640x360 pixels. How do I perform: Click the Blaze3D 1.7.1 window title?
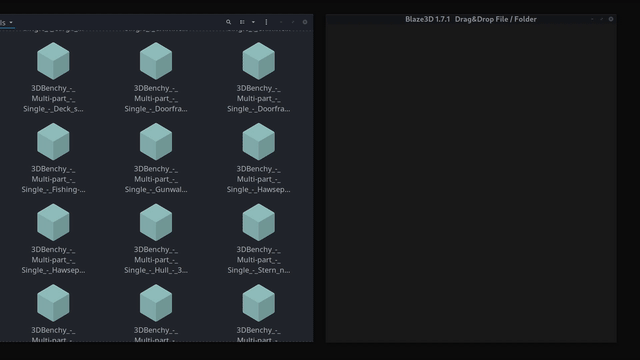click(471, 19)
